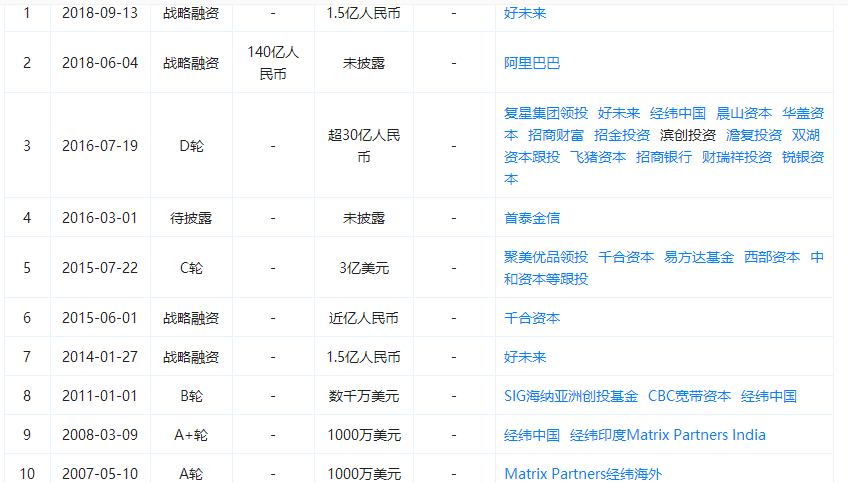
Task: Open Matrix Partners经纬海外 link in A轮 row
Action: point(582,474)
